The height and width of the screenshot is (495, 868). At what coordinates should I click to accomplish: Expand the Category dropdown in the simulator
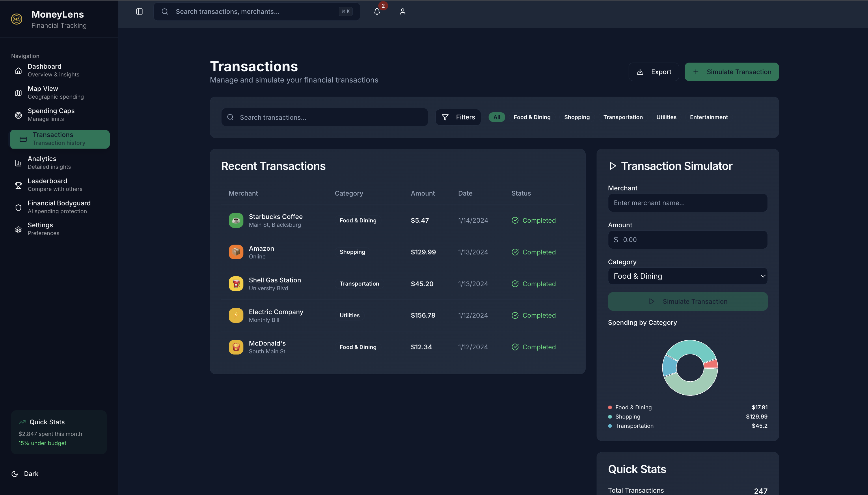pyautogui.click(x=687, y=276)
